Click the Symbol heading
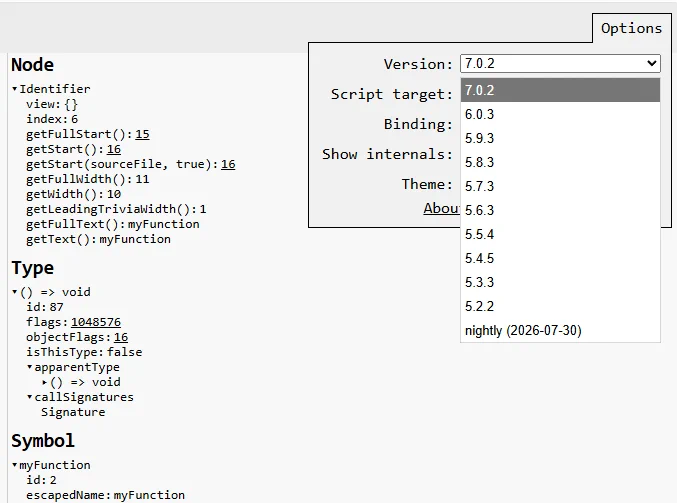 [43, 441]
